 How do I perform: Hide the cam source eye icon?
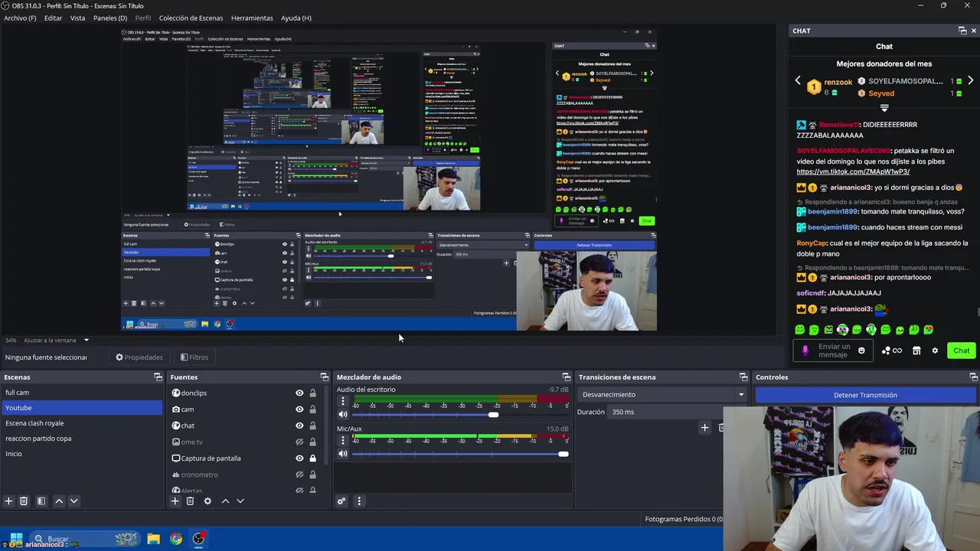tap(299, 409)
